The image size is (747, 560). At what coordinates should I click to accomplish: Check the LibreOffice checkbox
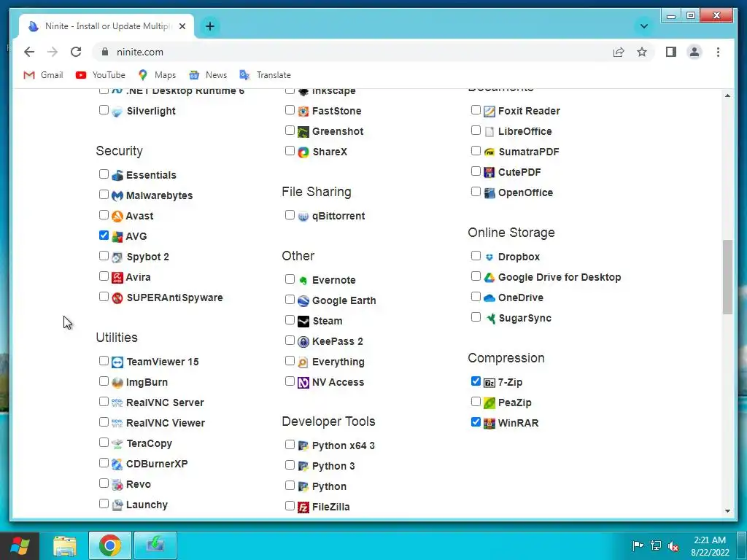coord(476,130)
